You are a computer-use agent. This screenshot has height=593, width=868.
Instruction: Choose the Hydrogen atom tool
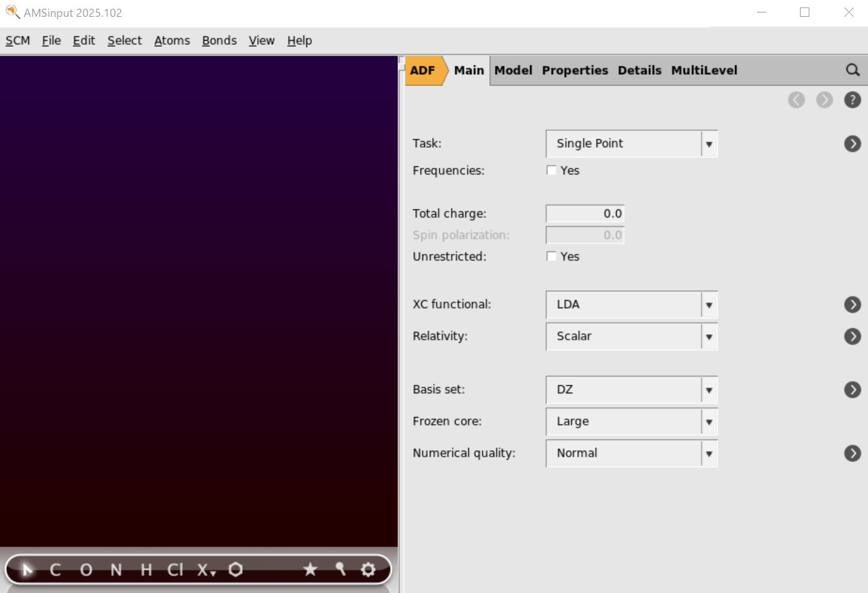pyautogui.click(x=146, y=570)
